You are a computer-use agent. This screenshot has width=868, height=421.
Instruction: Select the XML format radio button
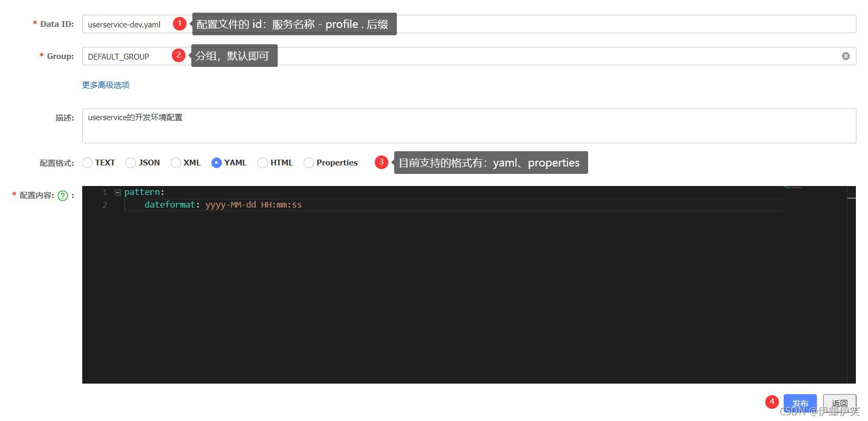click(x=176, y=163)
